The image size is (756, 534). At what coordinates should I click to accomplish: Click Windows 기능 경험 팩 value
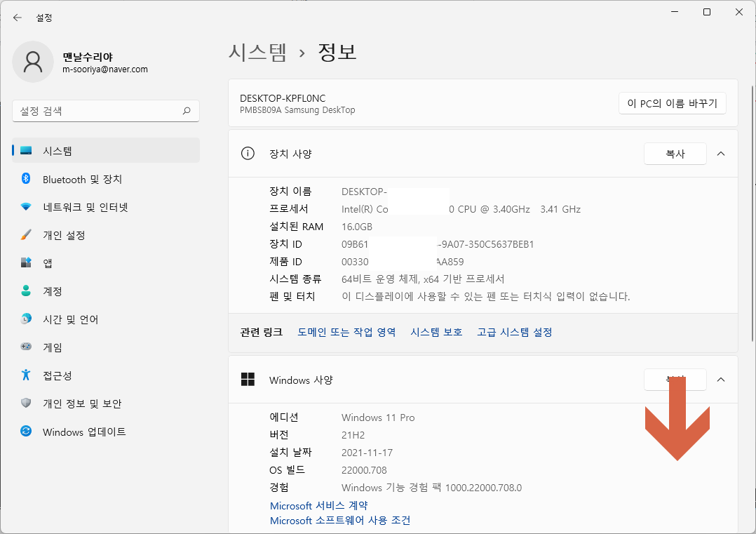[x=431, y=488]
